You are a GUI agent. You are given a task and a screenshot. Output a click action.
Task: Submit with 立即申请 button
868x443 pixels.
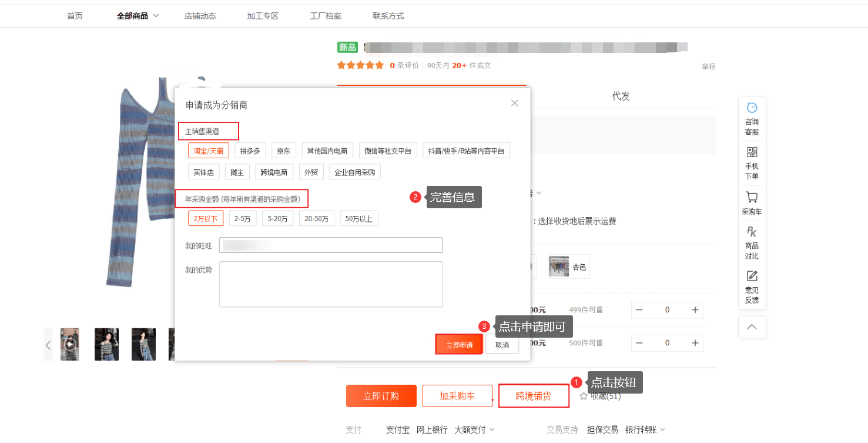(459, 345)
